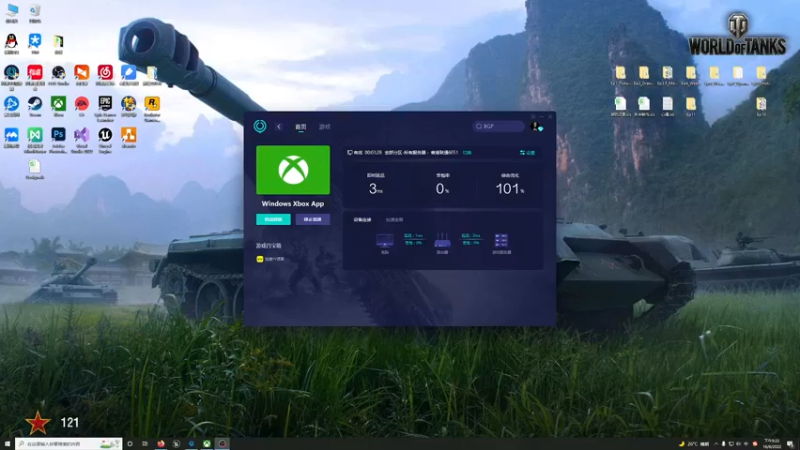This screenshot has height=450, width=800.
Task: Click the yellow toolbox item icon
Action: click(260, 259)
